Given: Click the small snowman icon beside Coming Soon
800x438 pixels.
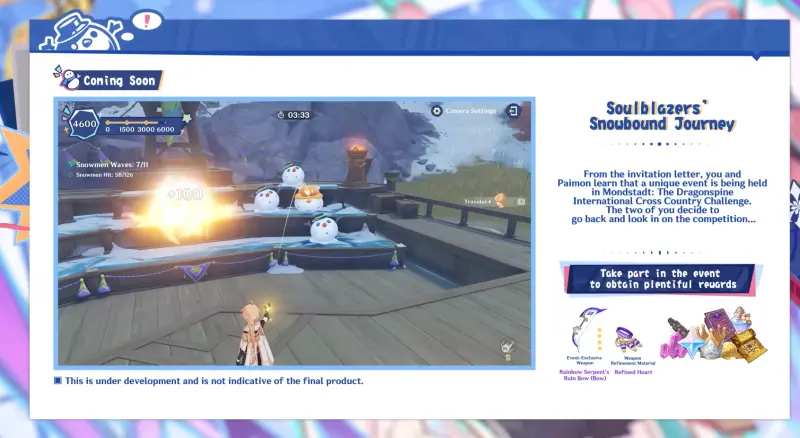Looking at the screenshot, I should pyautogui.click(x=69, y=79).
